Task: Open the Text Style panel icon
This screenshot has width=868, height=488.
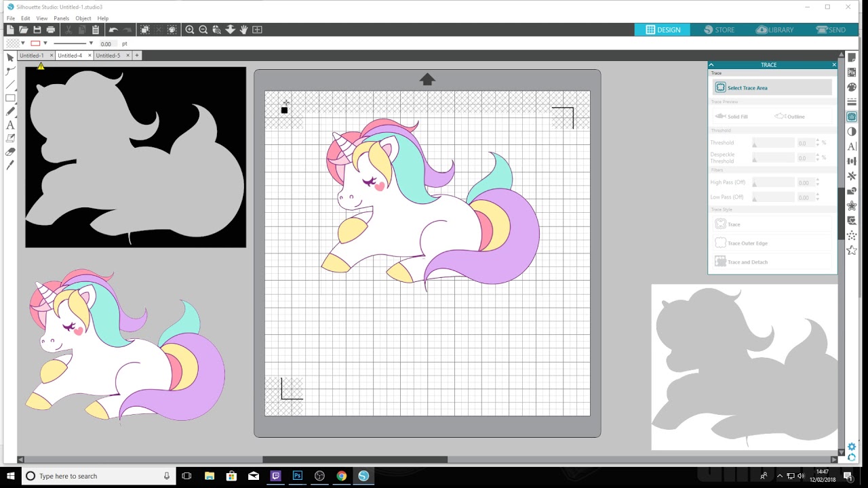Action: (852, 146)
